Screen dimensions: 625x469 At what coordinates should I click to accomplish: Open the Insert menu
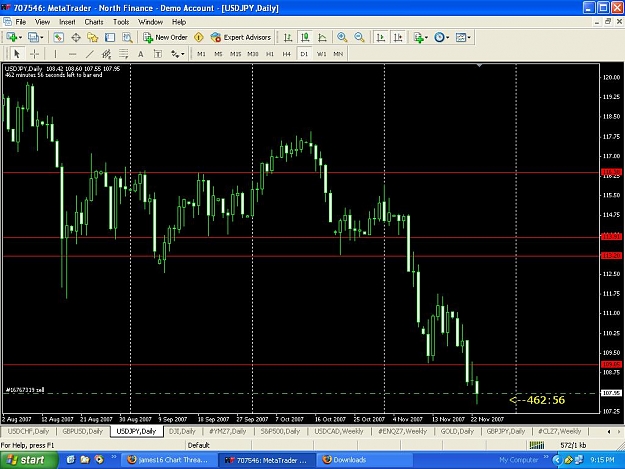pos(67,22)
